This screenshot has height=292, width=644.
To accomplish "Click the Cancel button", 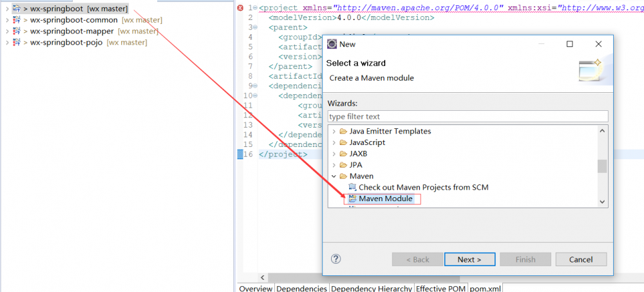I will coord(581,260).
